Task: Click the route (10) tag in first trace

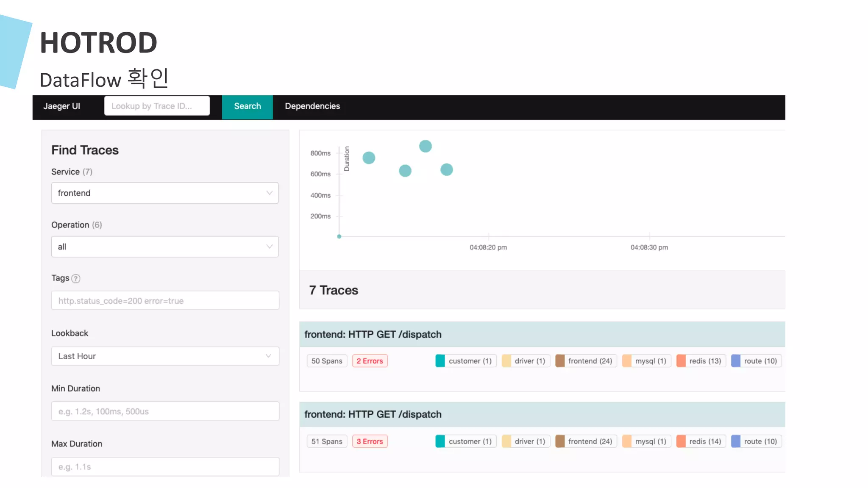Action: 757,361
